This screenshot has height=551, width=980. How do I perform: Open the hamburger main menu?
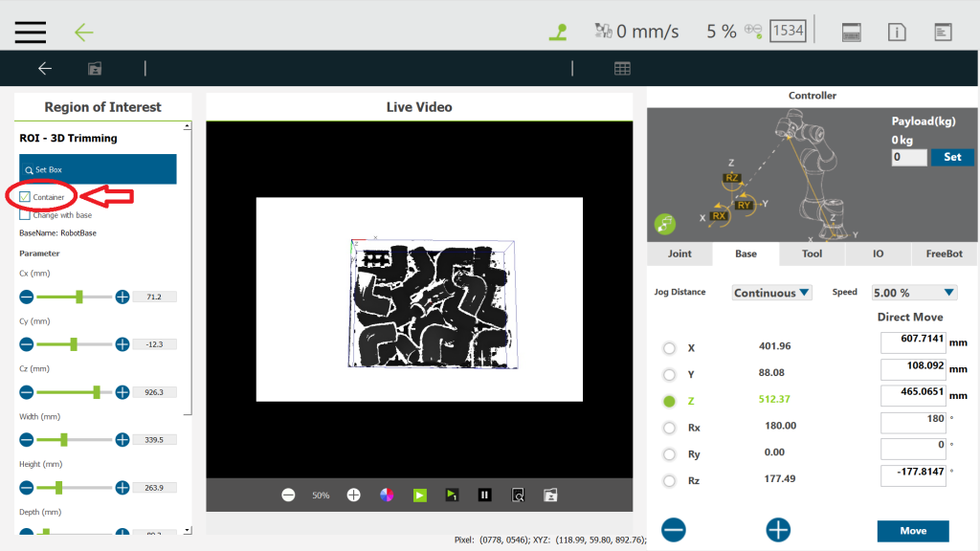31,31
